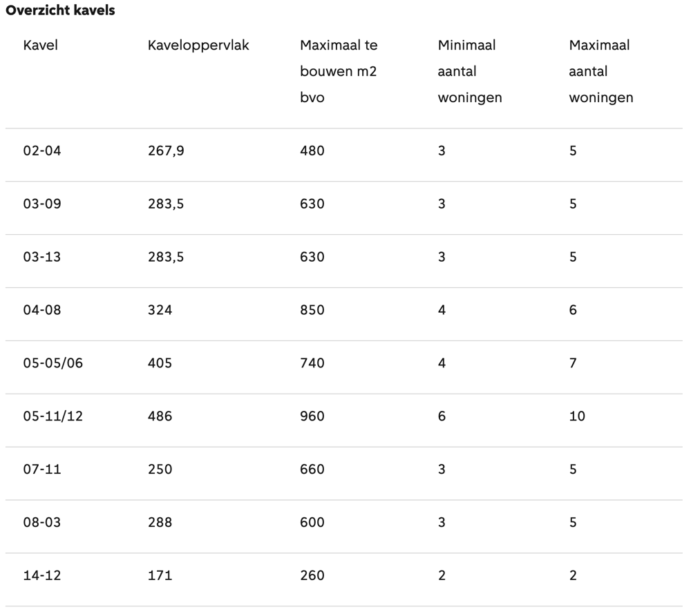691x616 pixels.
Task: Select the maximum of 10 woningen cell
Action: (x=577, y=416)
